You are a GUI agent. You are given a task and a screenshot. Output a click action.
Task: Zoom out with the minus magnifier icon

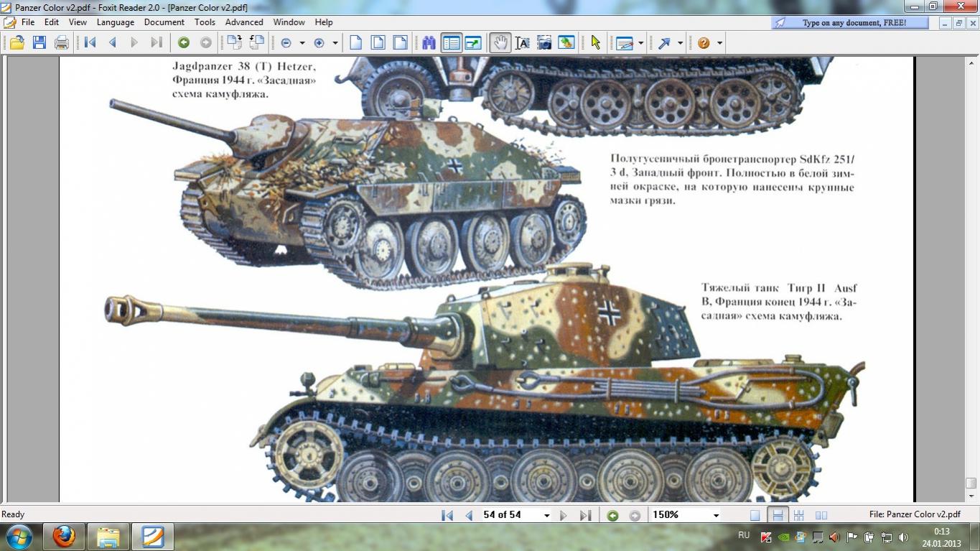pos(286,43)
